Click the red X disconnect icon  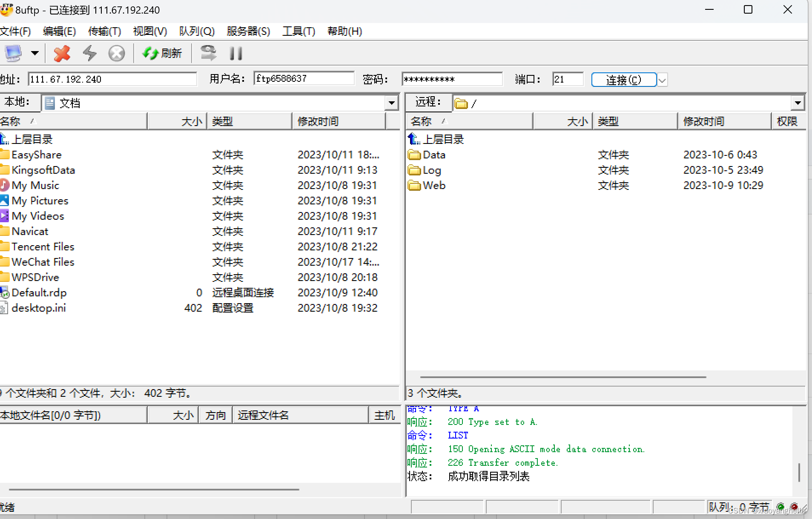62,54
